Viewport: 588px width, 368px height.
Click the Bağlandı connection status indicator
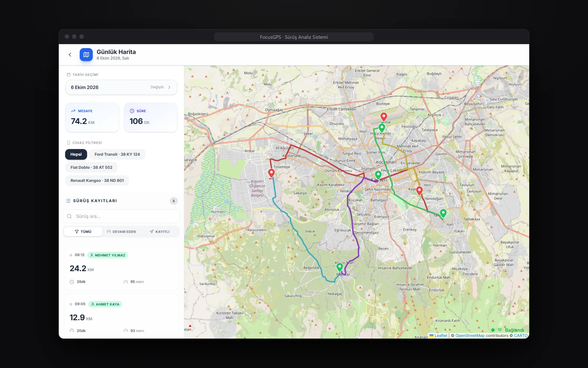[x=508, y=330]
